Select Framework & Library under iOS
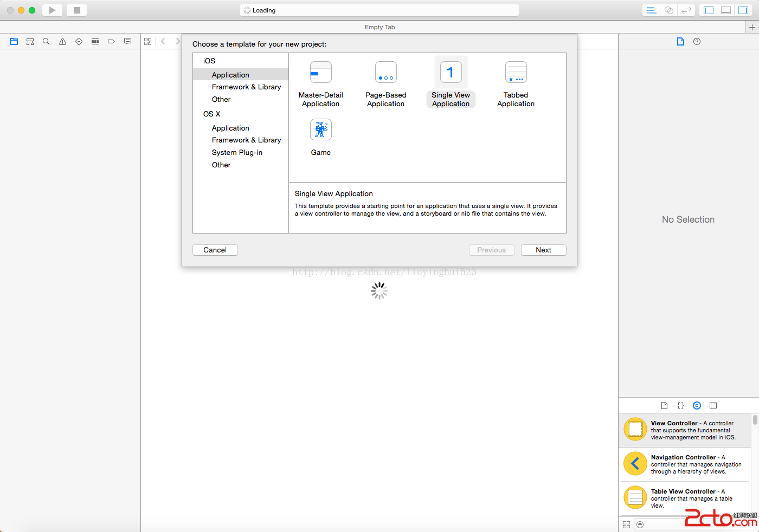Image resolution: width=759 pixels, height=532 pixels. click(x=246, y=87)
